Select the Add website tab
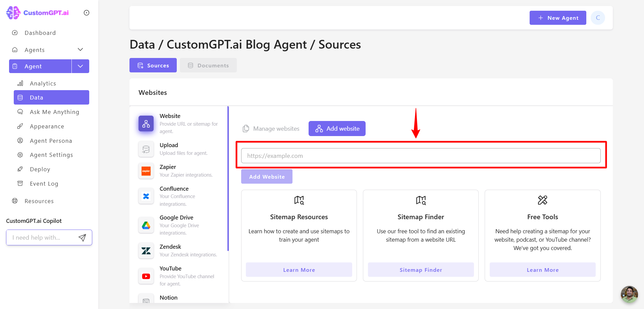This screenshot has width=644, height=309. coord(337,129)
